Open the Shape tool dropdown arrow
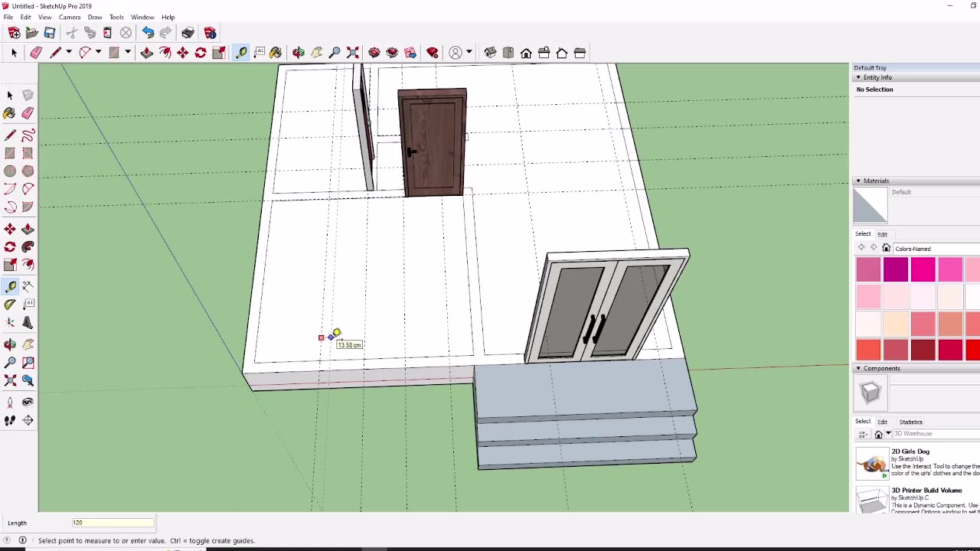This screenshot has height=551, width=980. coord(128,53)
